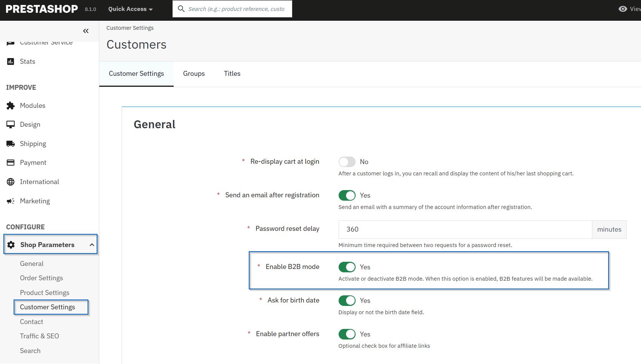Click the PrestaShop logo
The width and height of the screenshot is (641, 364).
[42, 9]
